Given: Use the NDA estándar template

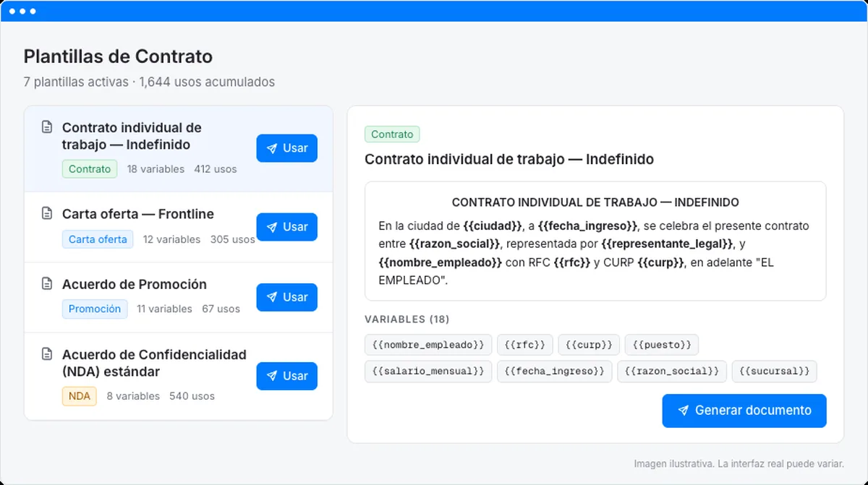Looking at the screenshot, I should coord(286,376).
